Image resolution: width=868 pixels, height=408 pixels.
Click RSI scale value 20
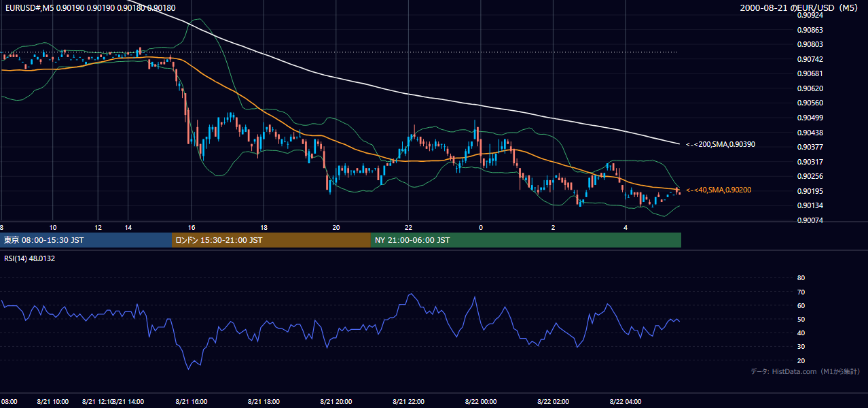801,360
